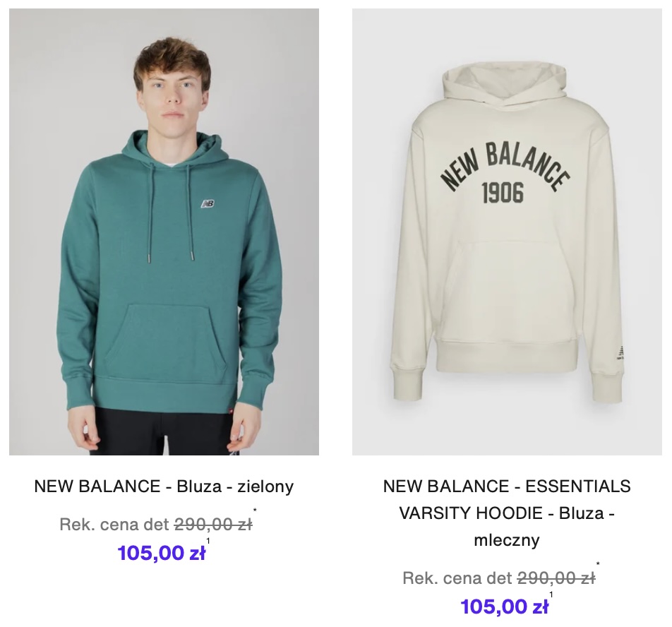Viewport: 672px width, 627px height.
Task: Click the footnote 1 marker by green hoodie's price
Action: point(208,541)
